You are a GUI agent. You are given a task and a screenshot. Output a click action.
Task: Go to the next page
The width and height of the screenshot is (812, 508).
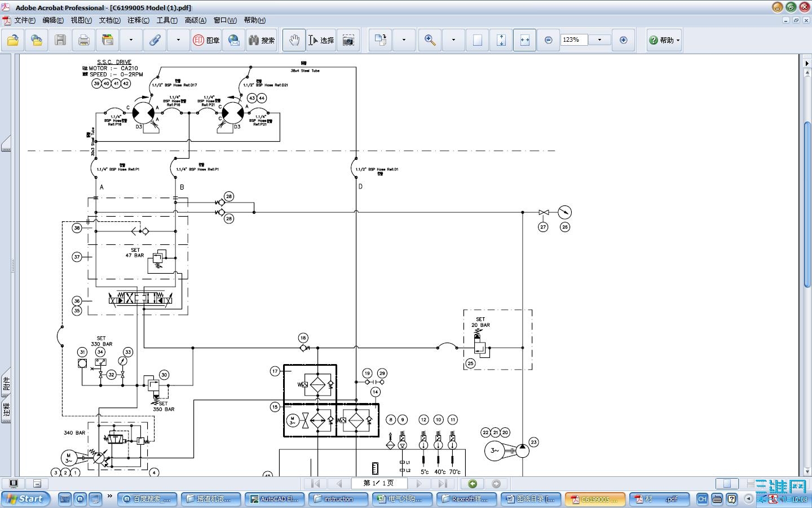pos(418,484)
